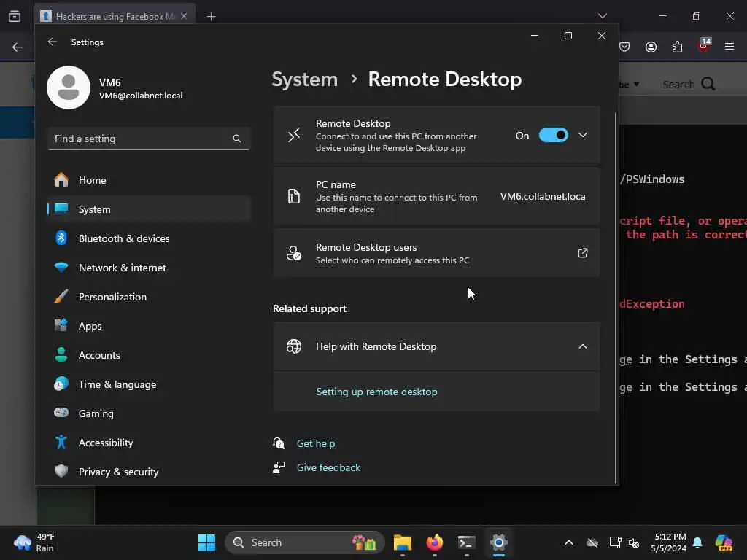The height and width of the screenshot is (560, 747).
Task: Open Copilot preview from taskbar
Action: pyautogui.click(x=724, y=542)
